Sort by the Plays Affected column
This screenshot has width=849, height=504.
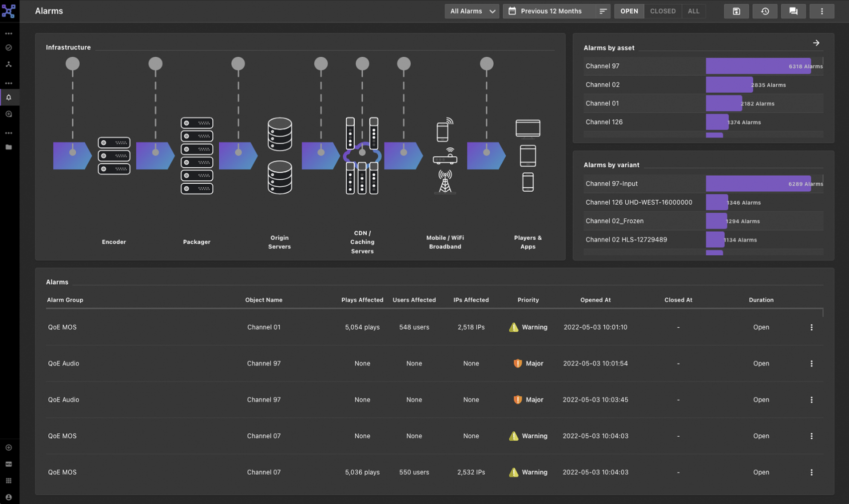pyautogui.click(x=362, y=300)
